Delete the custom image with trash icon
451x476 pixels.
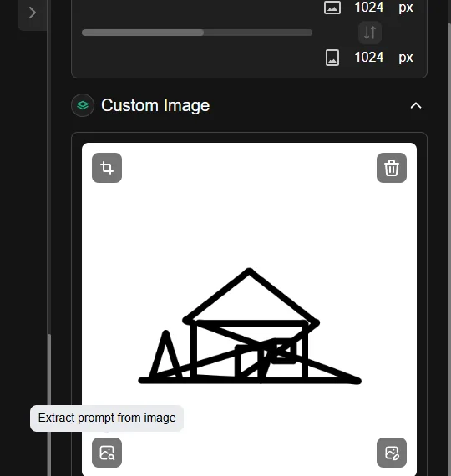click(392, 168)
